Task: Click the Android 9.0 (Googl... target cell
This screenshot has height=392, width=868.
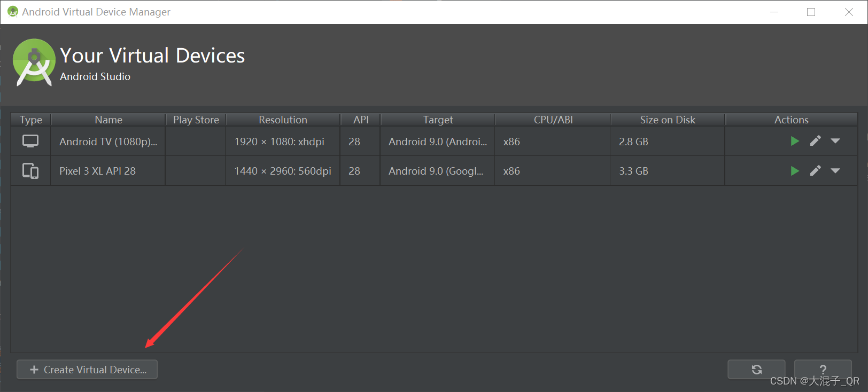Action: [x=438, y=171]
